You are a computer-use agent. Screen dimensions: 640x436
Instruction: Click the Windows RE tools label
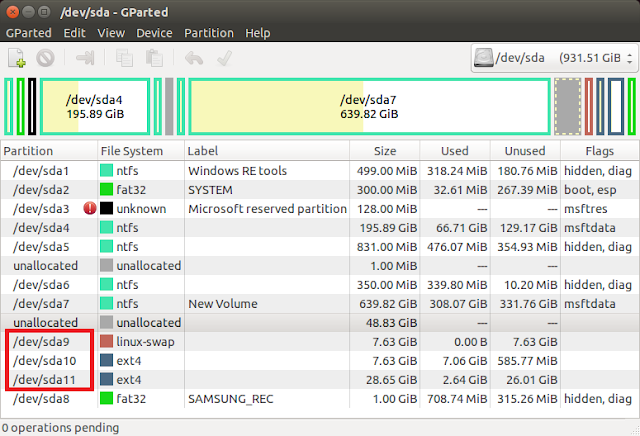238,171
